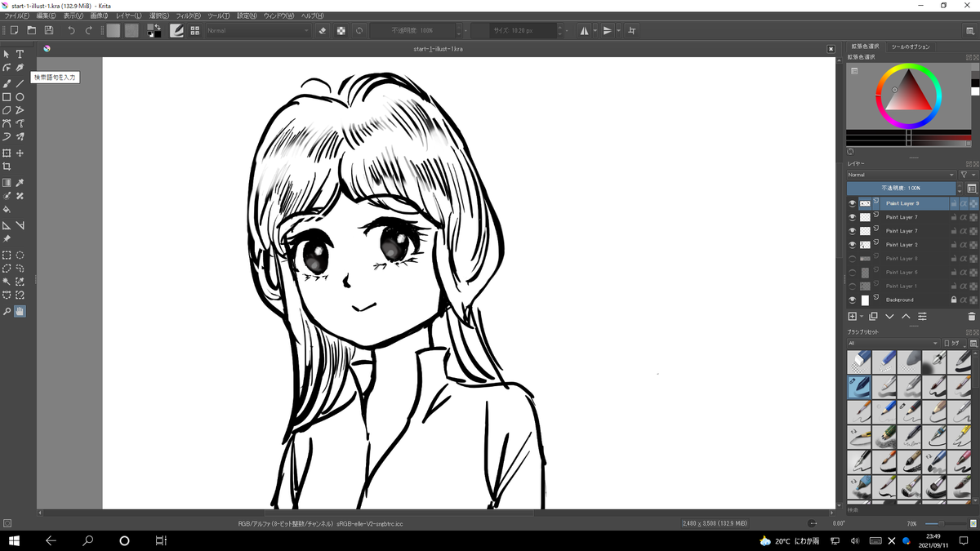Hide the Background layer

point(853,300)
